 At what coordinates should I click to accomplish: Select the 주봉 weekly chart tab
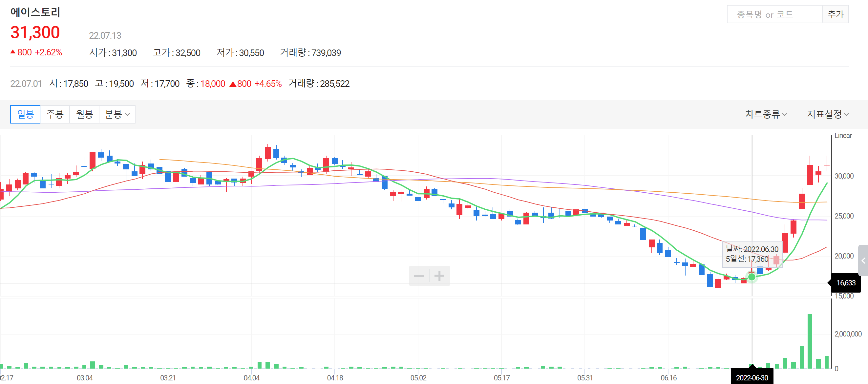(x=55, y=114)
